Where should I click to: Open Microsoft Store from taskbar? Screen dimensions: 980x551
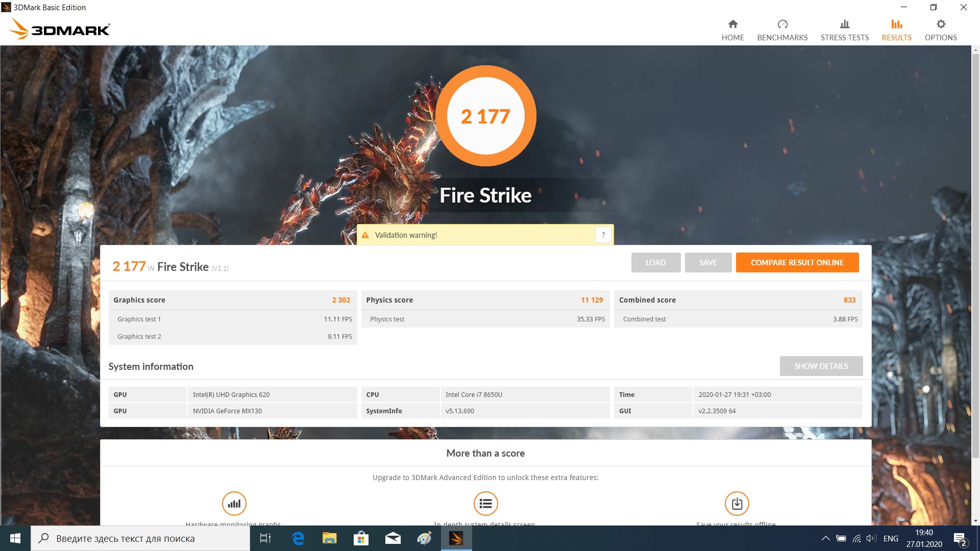tap(361, 538)
